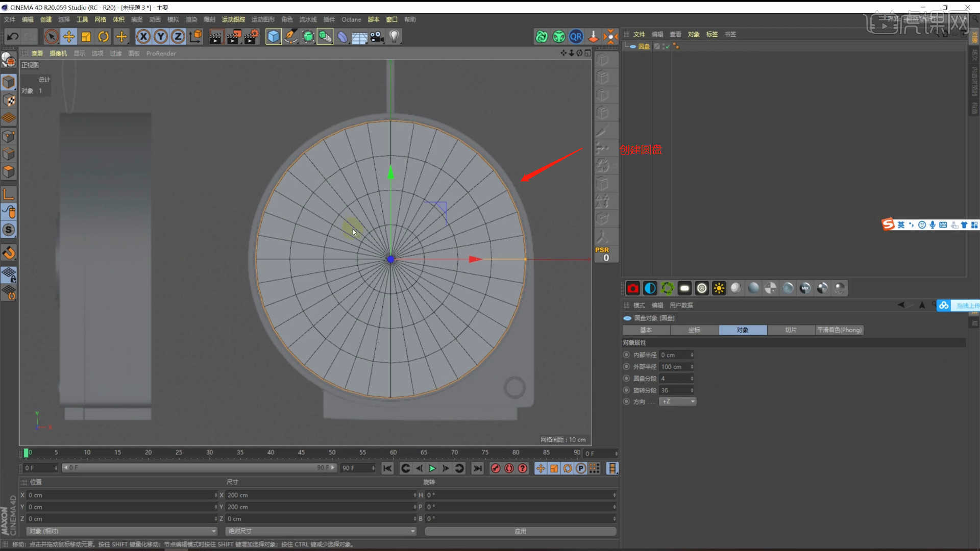Click the Record Active Objects red button
This screenshot has width=980, height=551.
click(x=495, y=468)
